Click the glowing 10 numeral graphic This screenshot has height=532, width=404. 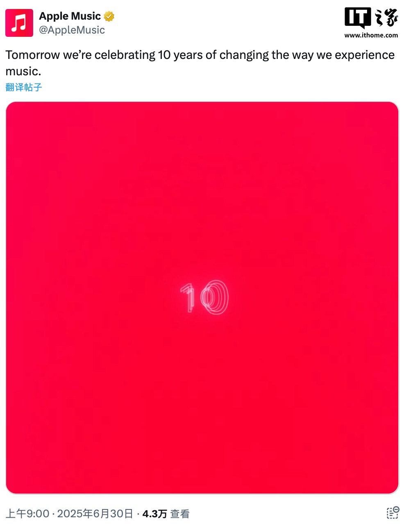[x=204, y=298]
